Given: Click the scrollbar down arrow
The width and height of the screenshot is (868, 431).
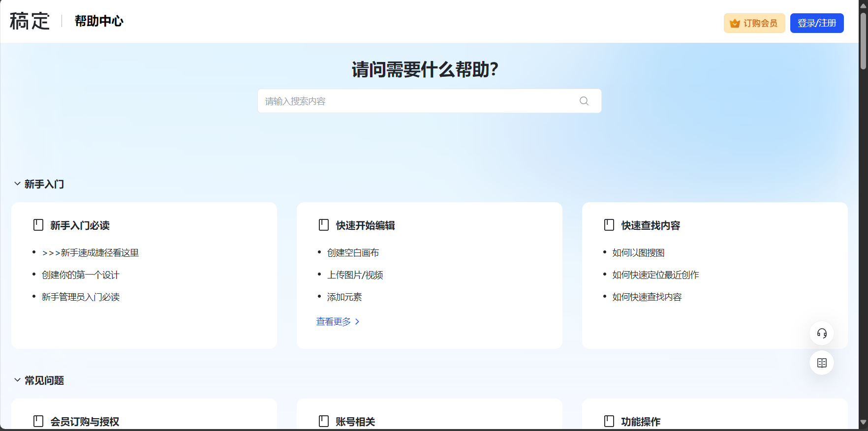Looking at the screenshot, I should pos(863,423).
